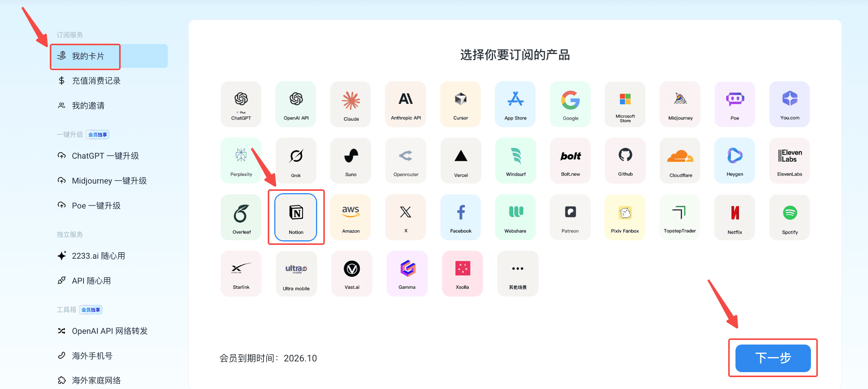The image size is (868, 389).
Task: Select the App Store tile
Action: pos(515,104)
